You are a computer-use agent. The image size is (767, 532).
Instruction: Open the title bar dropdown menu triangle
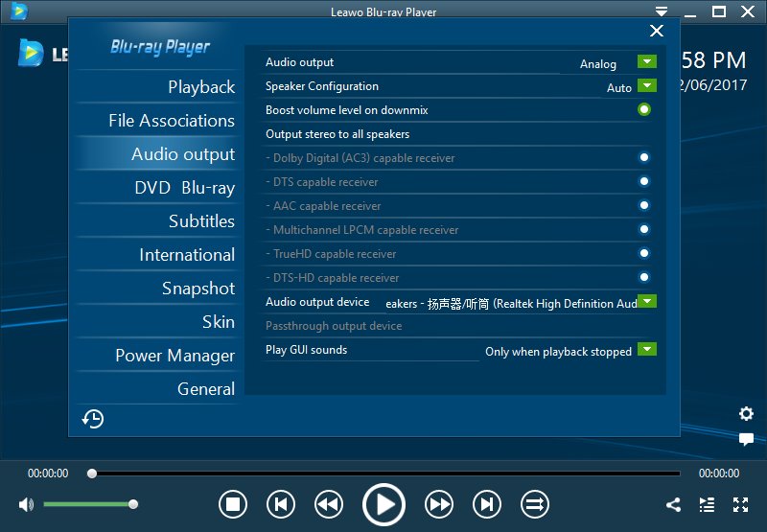(662, 11)
